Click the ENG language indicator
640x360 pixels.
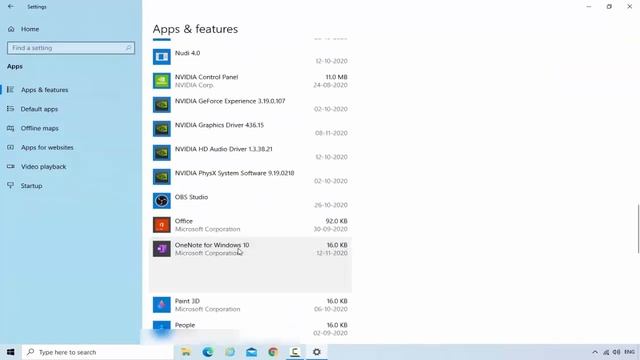pos(629,352)
